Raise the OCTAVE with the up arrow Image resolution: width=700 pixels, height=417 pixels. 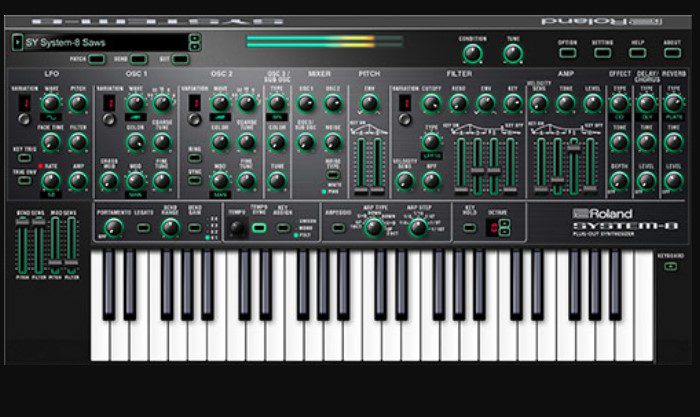coord(504,223)
